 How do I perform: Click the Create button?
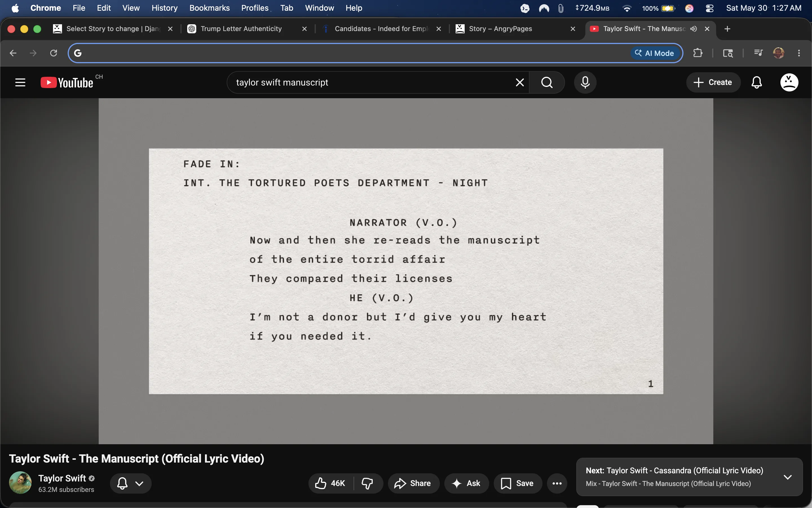coord(713,82)
